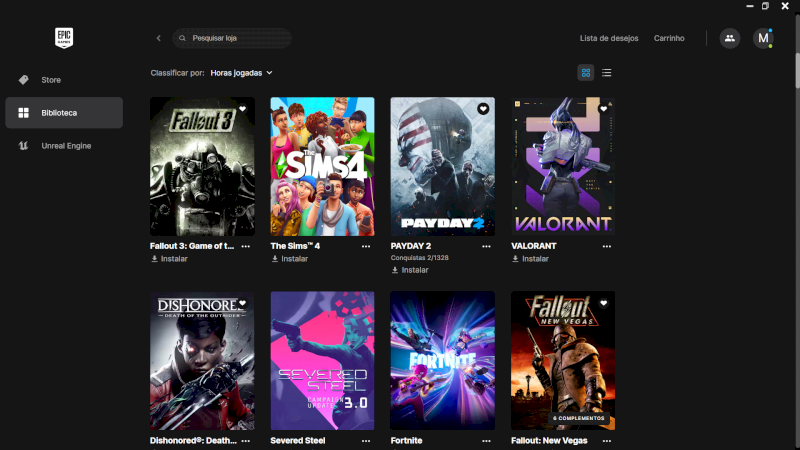Click the 6 Complementos badge
800x450 pixels.
click(579, 418)
